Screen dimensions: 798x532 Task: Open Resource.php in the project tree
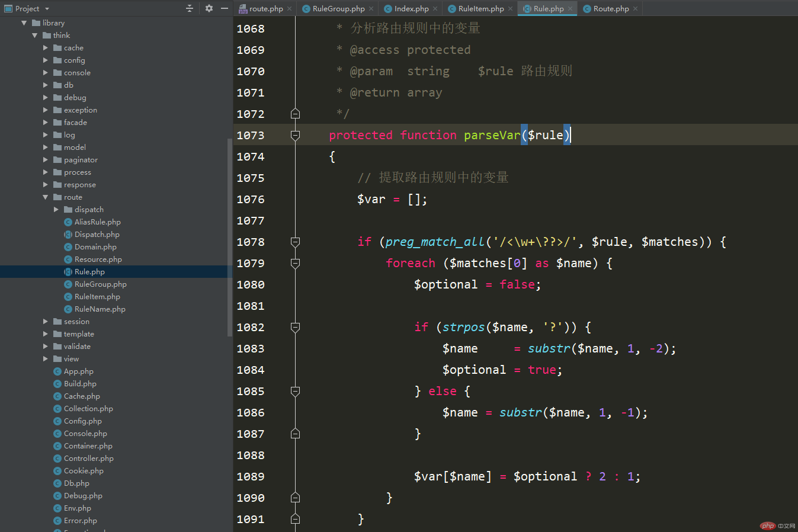pos(98,259)
